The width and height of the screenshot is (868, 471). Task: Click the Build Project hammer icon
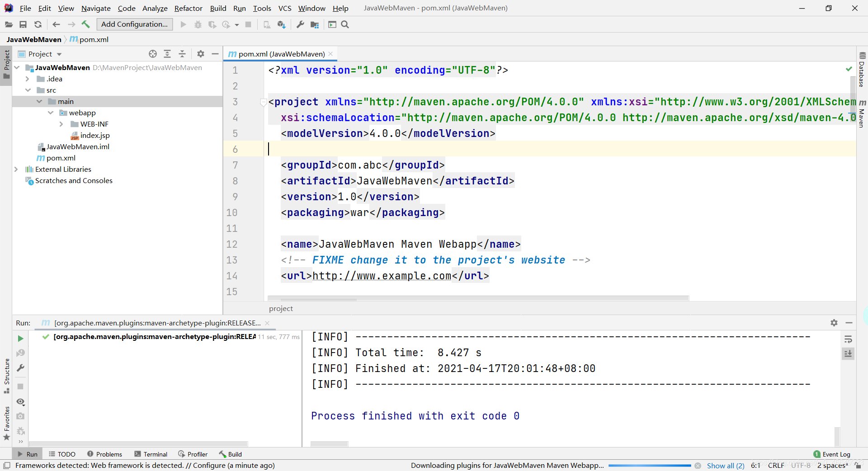[x=85, y=24]
